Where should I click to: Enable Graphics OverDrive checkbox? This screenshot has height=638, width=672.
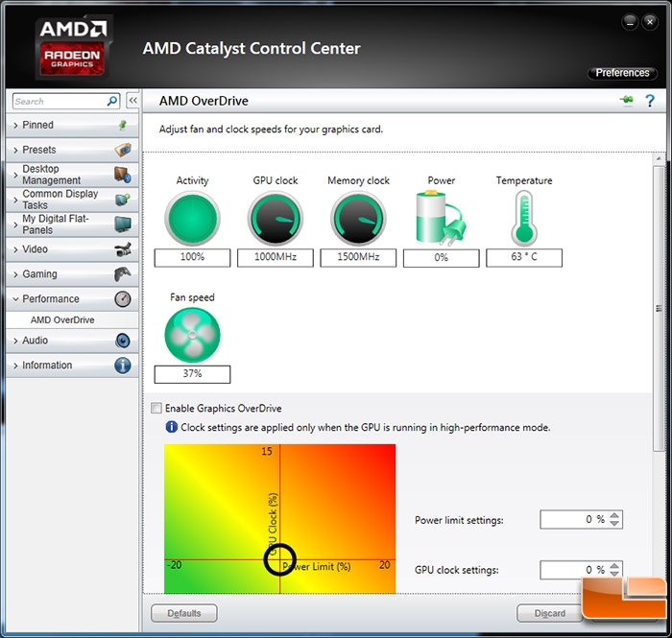(156, 408)
